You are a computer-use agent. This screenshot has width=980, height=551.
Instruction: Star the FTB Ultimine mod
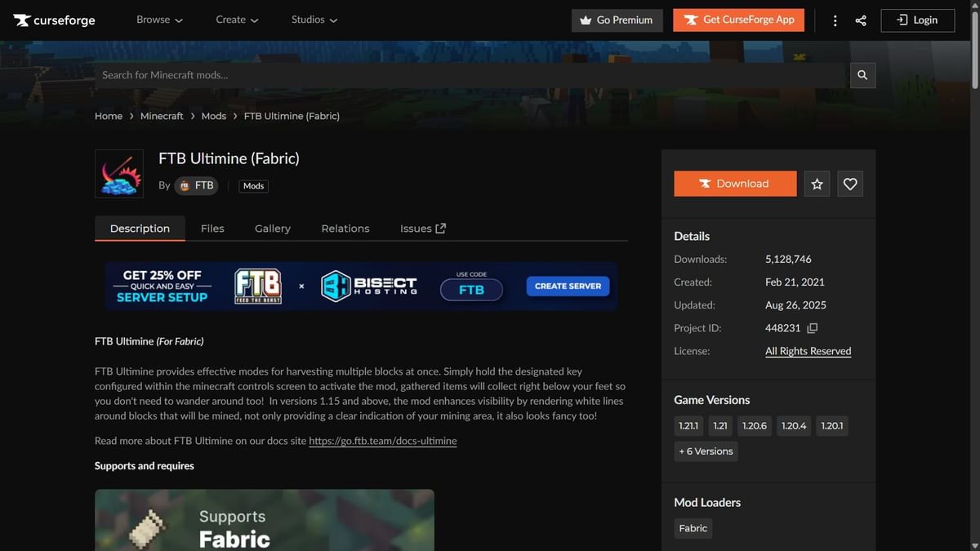tap(817, 184)
